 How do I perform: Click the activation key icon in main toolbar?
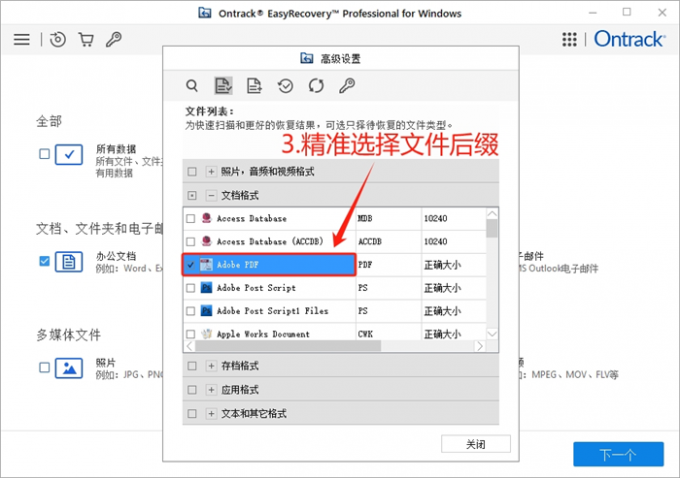pyautogui.click(x=114, y=39)
